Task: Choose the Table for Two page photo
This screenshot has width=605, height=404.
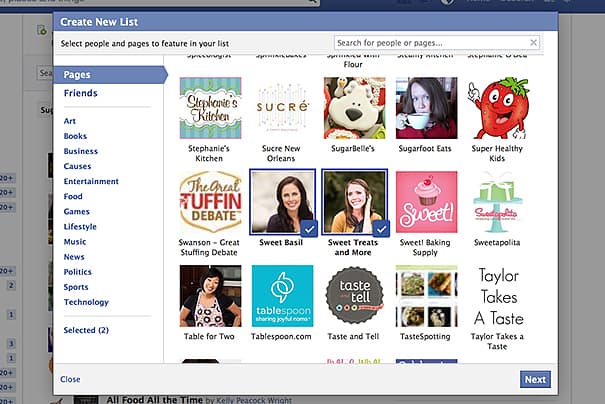Action: point(210,296)
